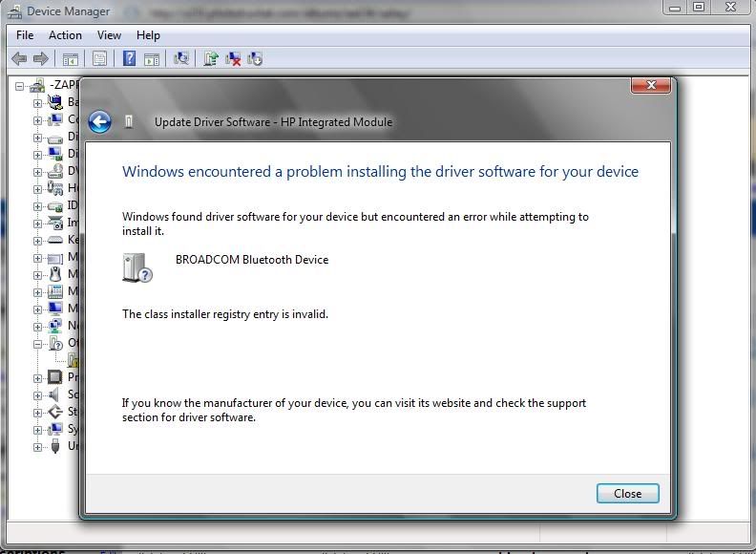
Task: Select the IDE controllers category icon
Action: (55, 206)
